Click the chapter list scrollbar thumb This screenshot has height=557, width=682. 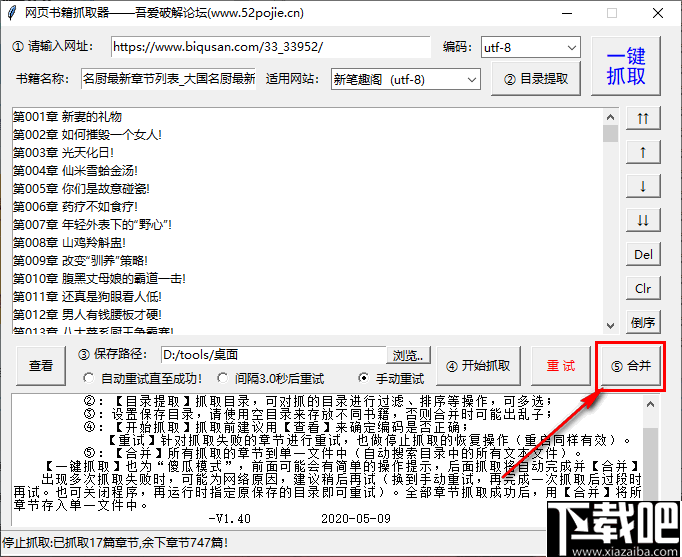click(610, 133)
